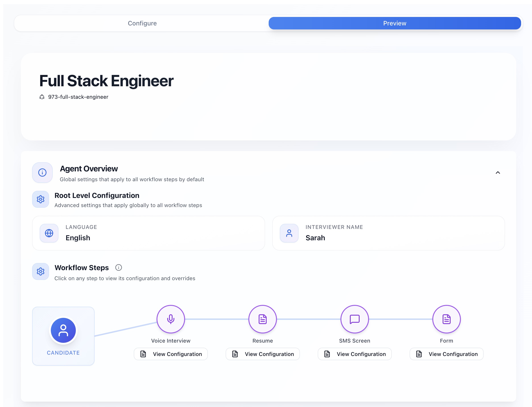
Task: Open View Configuration under Resume
Action: point(262,354)
